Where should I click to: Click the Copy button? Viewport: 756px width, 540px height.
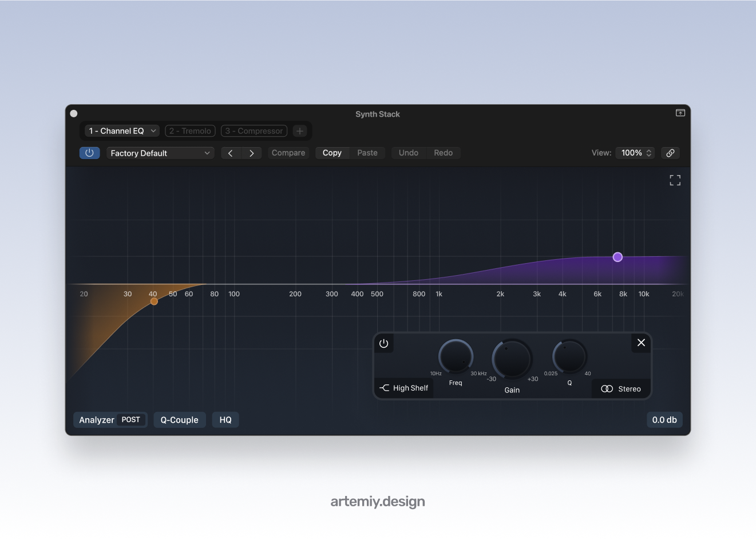click(332, 153)
